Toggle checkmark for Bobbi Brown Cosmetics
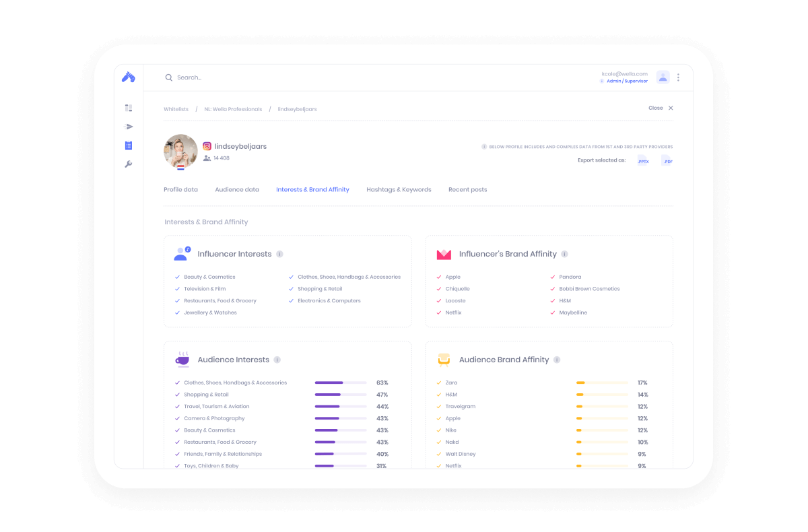The image size is (808, 532). pos(553,289)
